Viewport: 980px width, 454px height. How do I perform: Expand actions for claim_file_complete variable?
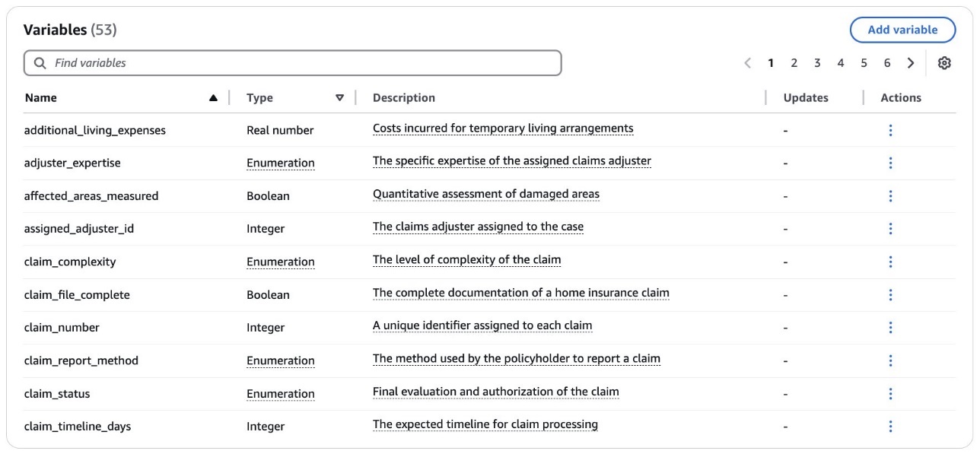(891, 294)
